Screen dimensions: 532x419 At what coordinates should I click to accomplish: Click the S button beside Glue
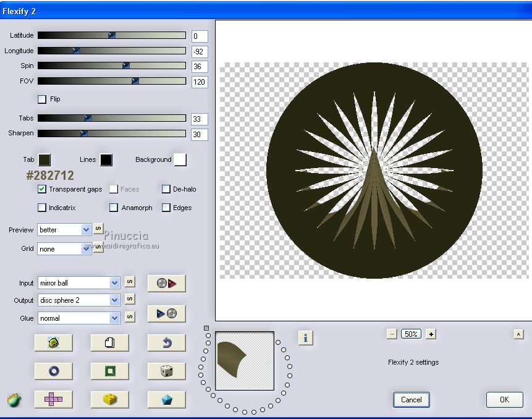pyautogui.click(x=130, y=317)
